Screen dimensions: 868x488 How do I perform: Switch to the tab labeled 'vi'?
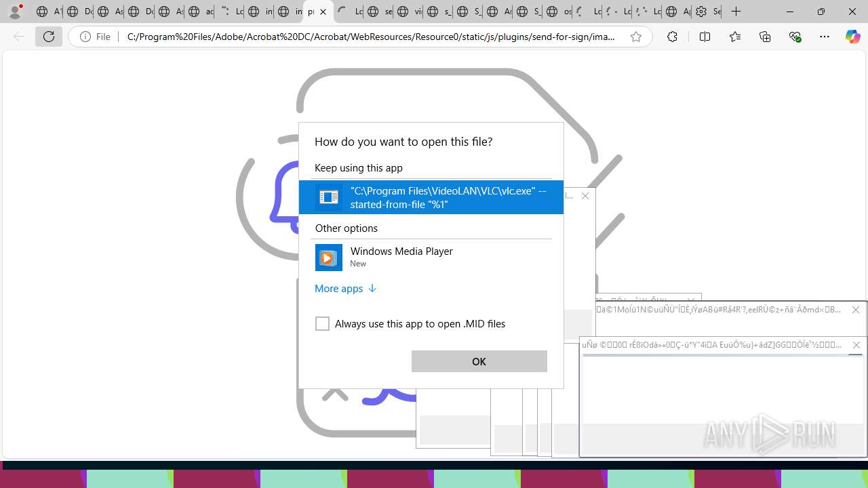[x=408, y=12]
